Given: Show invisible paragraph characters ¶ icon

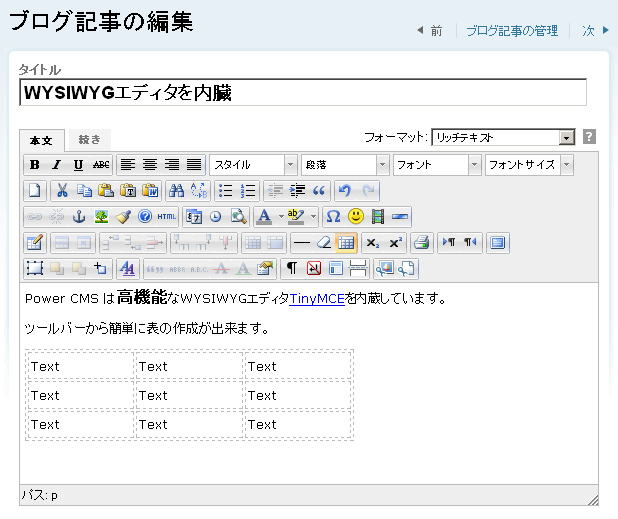Looking at the screenshot, I should pos(292,269).
